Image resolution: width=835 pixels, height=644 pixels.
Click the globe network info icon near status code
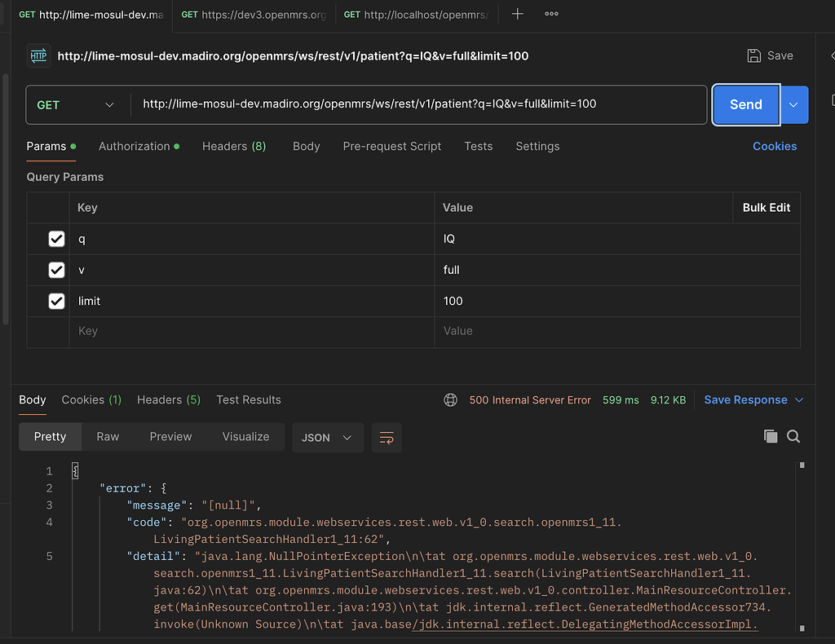coord(450,399)
